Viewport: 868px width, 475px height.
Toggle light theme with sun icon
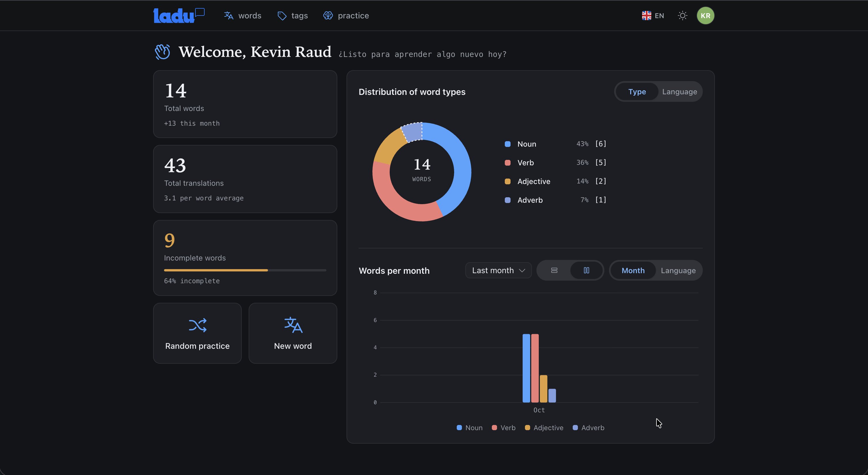(682, 16)
